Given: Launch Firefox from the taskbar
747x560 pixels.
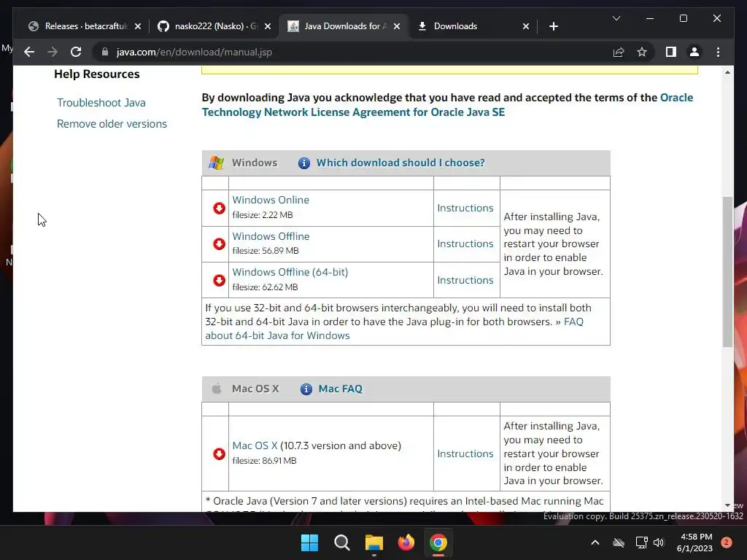Looking at the screenshot, I should 406,542.
